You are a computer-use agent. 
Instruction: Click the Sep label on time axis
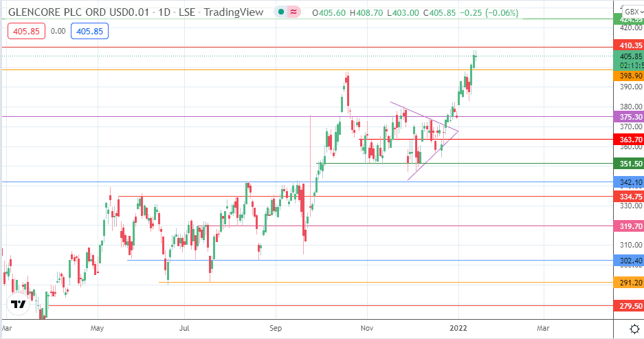[x=276, y=328]
